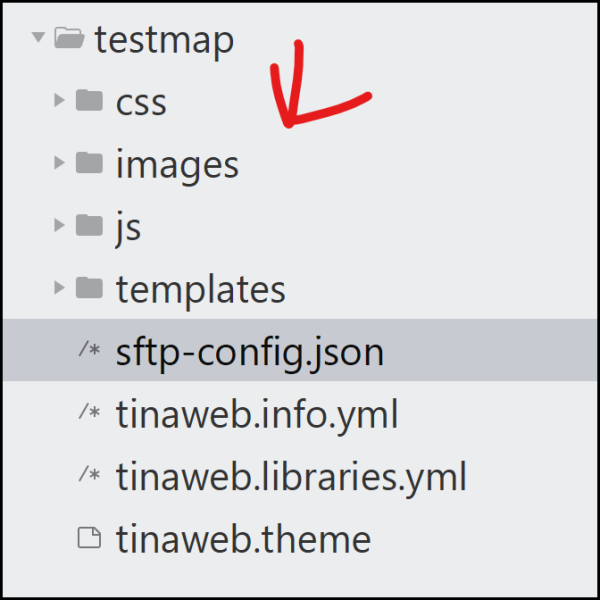Viewport: 600px width, 600px height.
Task: Click the tinaweb.libraries.yml file type icon
Action: (89, 476)
